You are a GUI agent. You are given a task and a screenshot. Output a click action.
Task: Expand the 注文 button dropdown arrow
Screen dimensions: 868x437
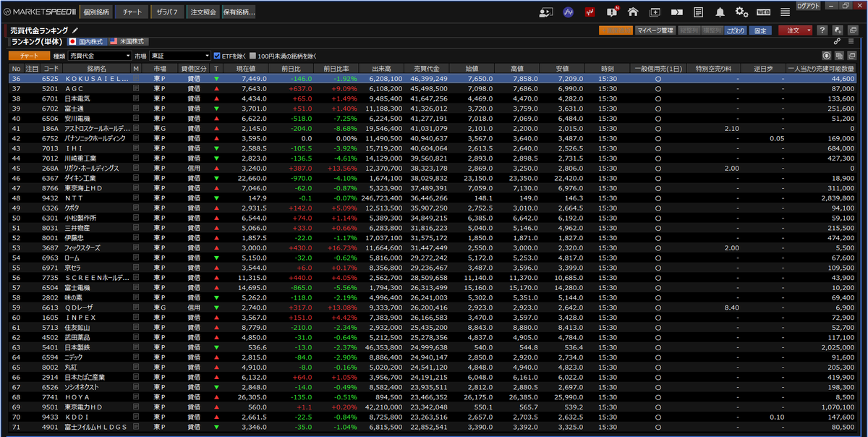807,30
